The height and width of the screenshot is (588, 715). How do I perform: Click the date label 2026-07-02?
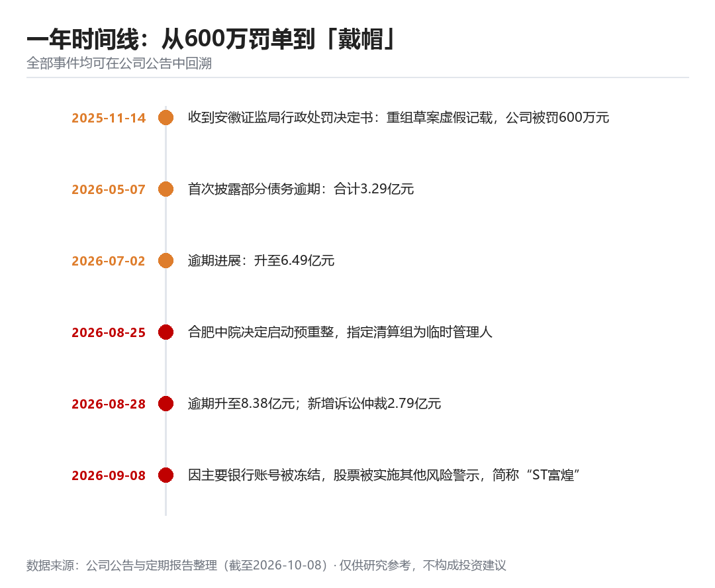coord(109,261)
